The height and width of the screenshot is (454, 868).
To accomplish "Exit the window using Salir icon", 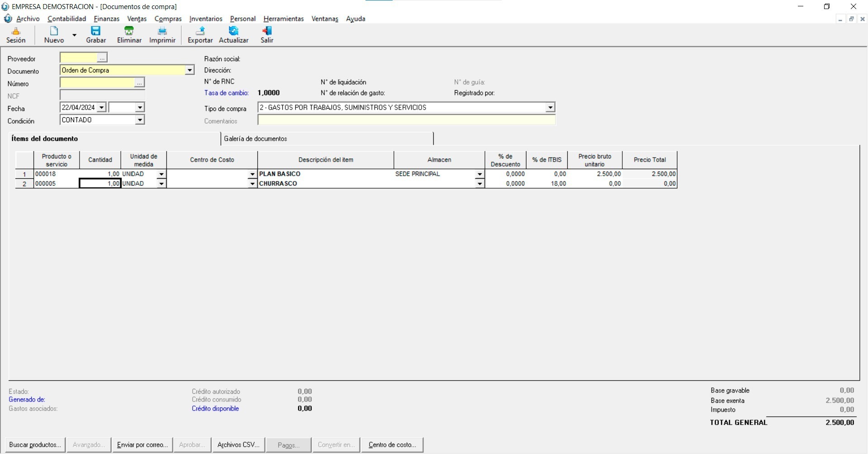I will point(267,35).
